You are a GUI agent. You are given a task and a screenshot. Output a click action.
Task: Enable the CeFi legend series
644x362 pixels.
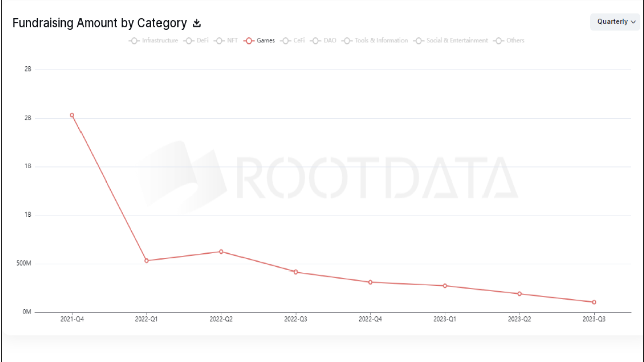[293, 41]
